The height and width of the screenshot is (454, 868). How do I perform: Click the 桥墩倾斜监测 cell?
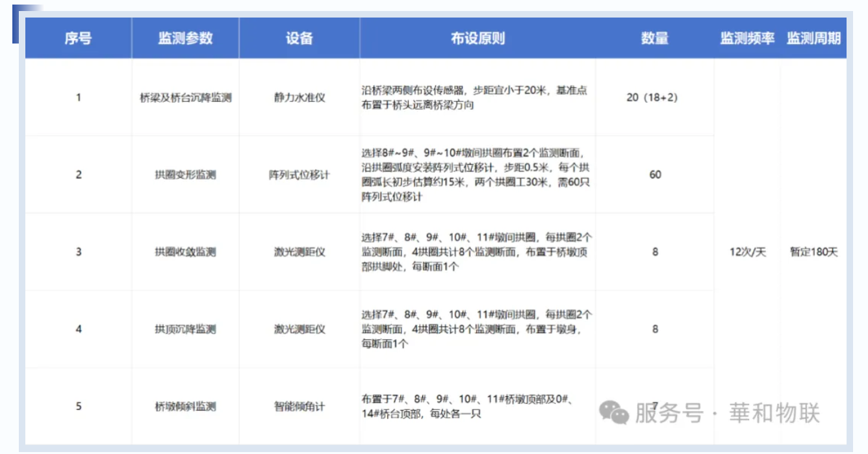point(185,407)
